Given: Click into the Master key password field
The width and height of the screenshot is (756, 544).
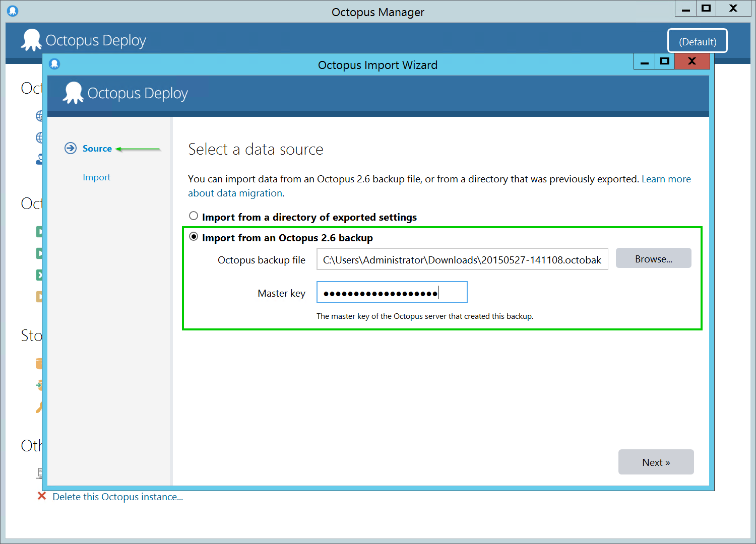Looking at the screenshot, I should pyautogui.click(x=392, y=293).
